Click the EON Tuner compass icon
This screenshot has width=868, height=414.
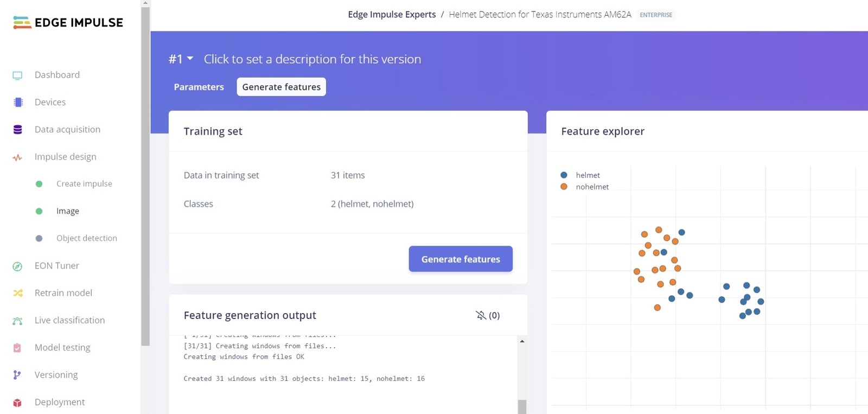pyautogui.click(x=17, y=266)
